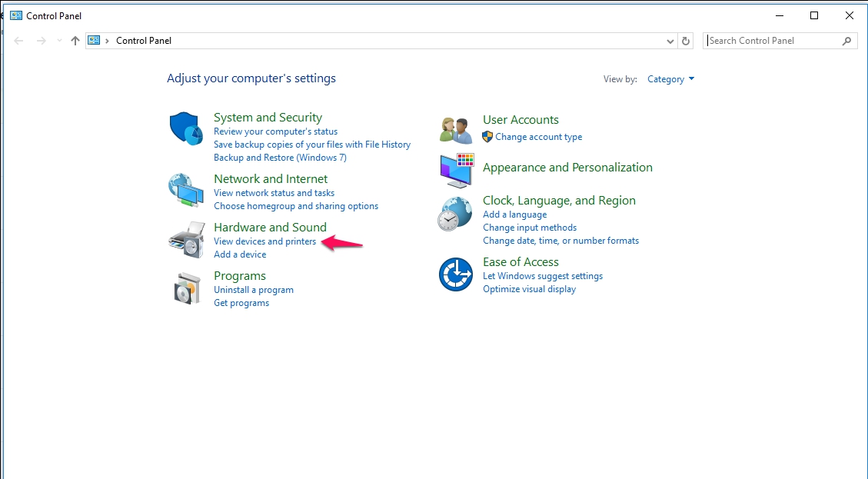Image resolution: width=868 pixels, height=479 pixels.
Task: Open View network status and tasks
Action: point(274,193)
